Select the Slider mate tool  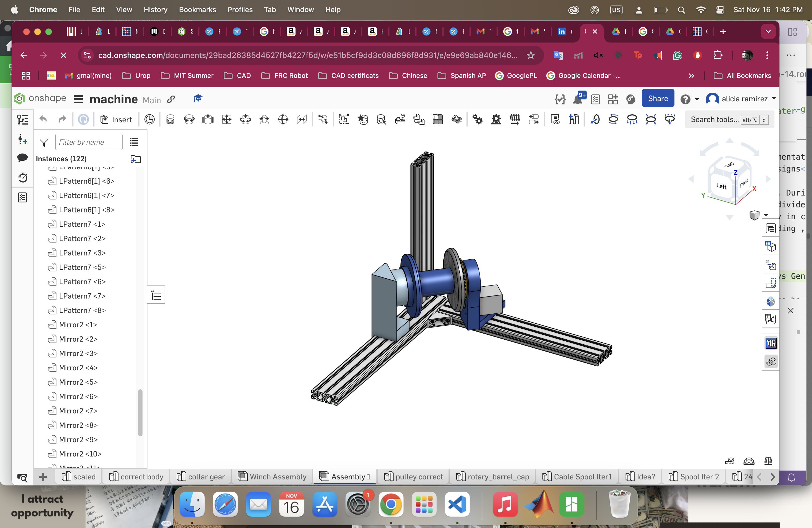click(208, 119)
